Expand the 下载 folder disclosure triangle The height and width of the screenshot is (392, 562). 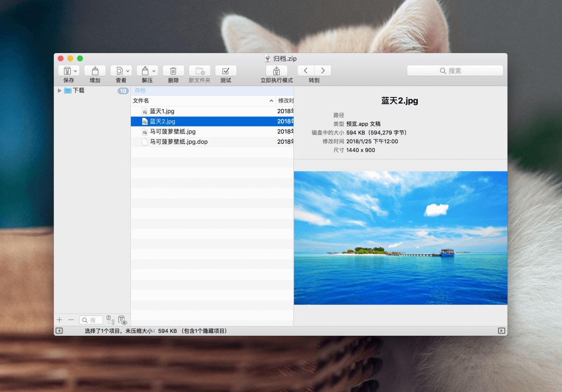[x=59, y=91]
